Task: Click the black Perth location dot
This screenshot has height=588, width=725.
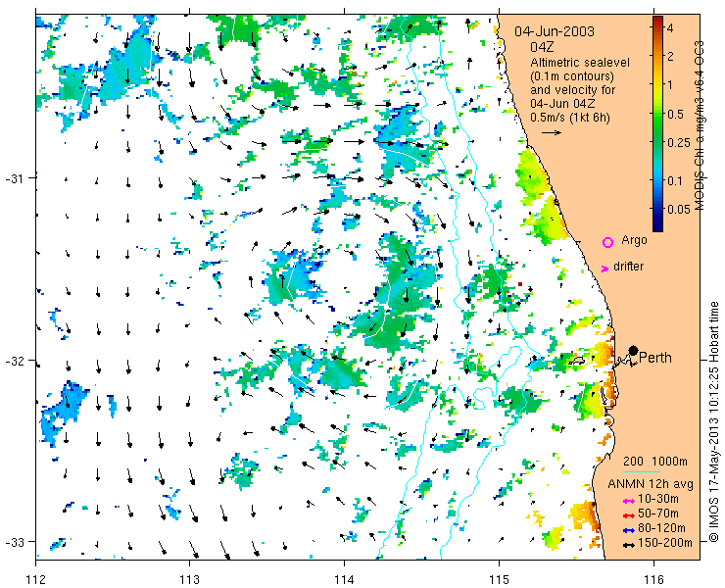Action: (x=633, y=350)
